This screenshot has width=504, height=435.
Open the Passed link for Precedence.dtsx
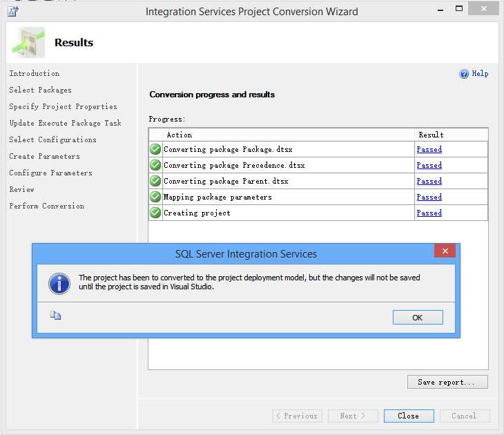click(429, 165)
